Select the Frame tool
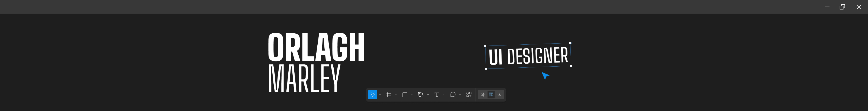Image resolution: width=868 pixels, height=111 pixels. 388,95
